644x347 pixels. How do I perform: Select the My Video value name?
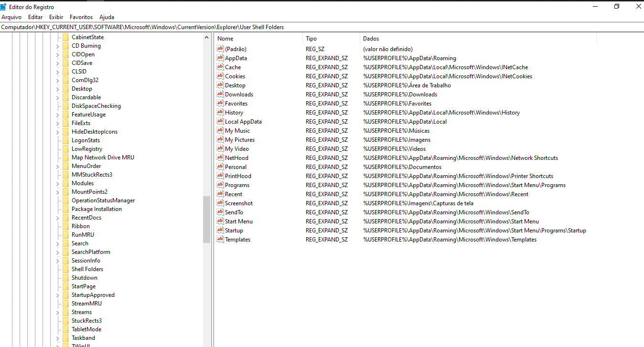point(237,149)
